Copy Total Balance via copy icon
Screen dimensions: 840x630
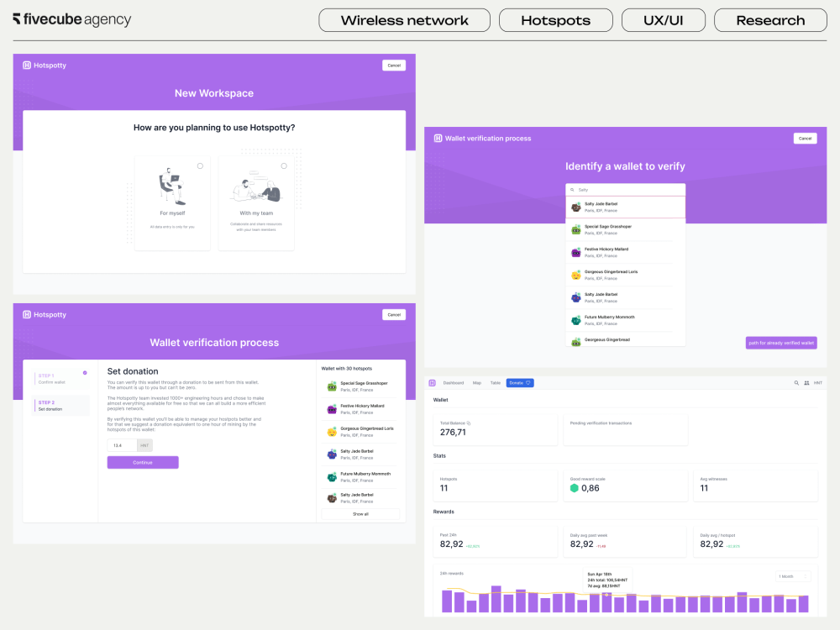point(469,423)
